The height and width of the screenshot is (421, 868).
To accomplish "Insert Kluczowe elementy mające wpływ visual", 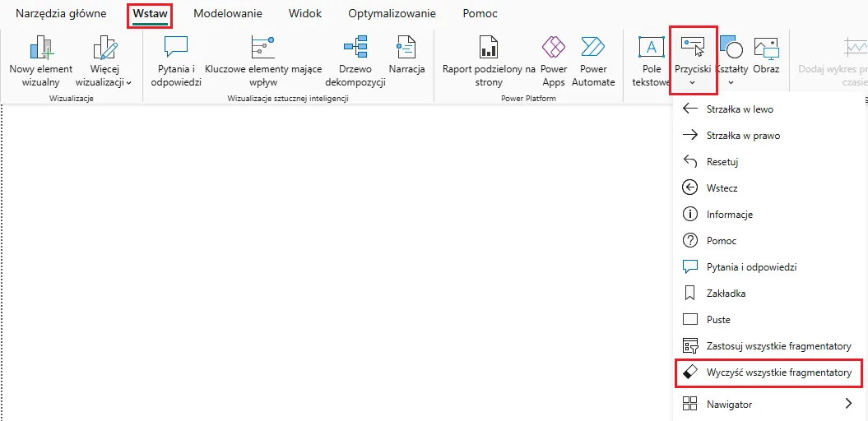I will pos(262,48).
